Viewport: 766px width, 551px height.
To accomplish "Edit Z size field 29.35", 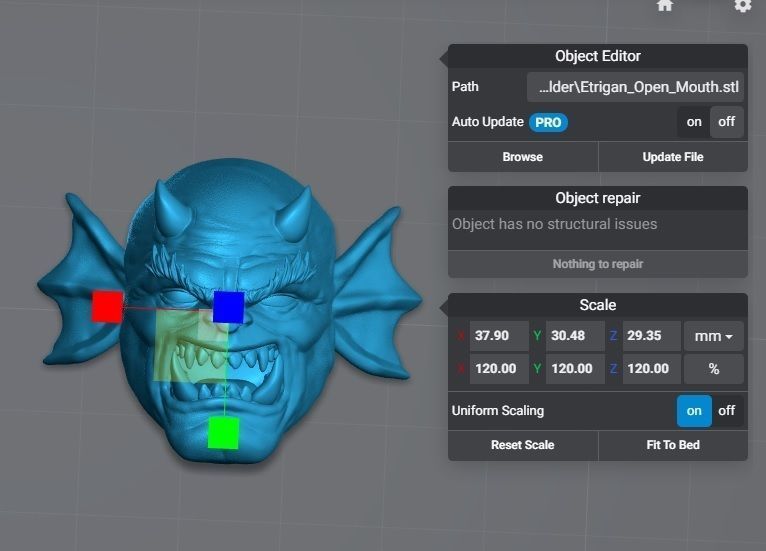I will (x=651, y=336).
